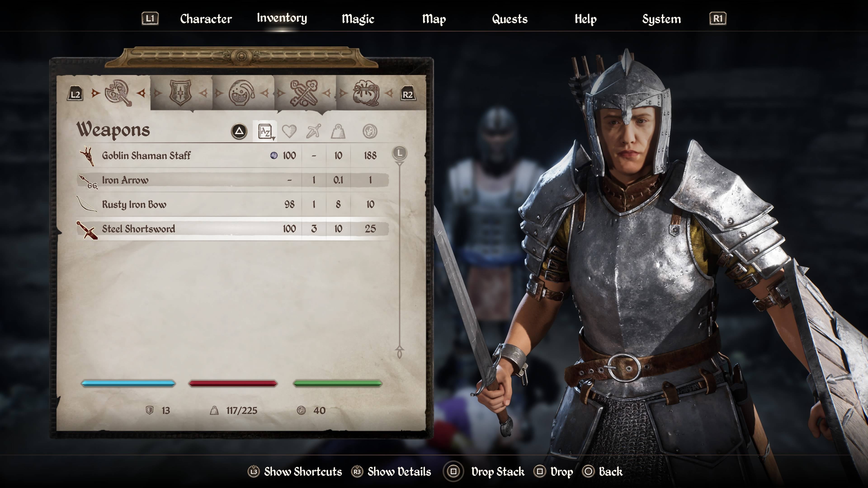The height and width of the screenshot is (488, 868).
Task: Open the Keys and tools category
Action: tap(304, 93)
